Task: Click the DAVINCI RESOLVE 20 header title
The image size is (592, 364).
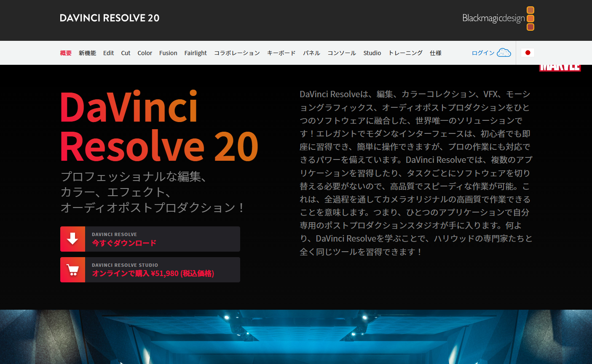Action: click(110, 18)
